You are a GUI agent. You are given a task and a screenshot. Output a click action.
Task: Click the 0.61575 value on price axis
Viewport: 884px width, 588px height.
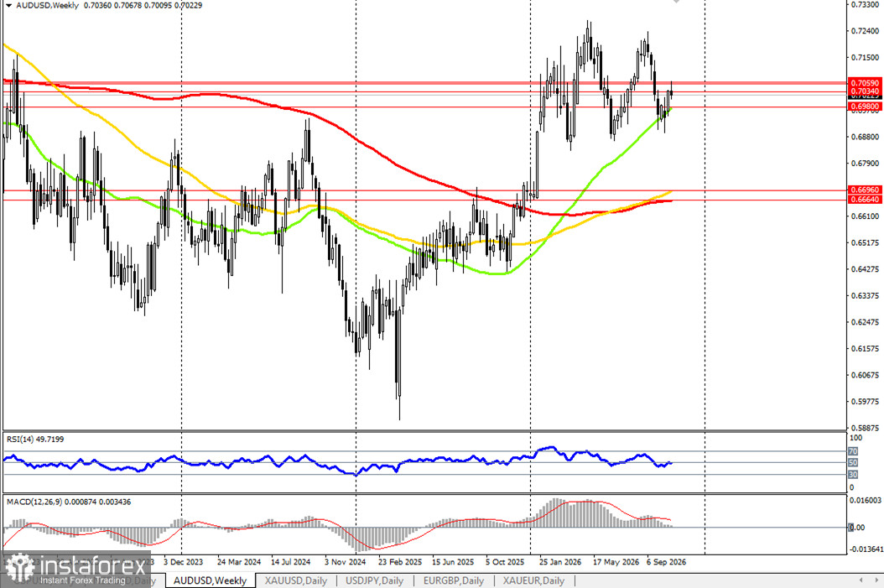coord(865,349)
